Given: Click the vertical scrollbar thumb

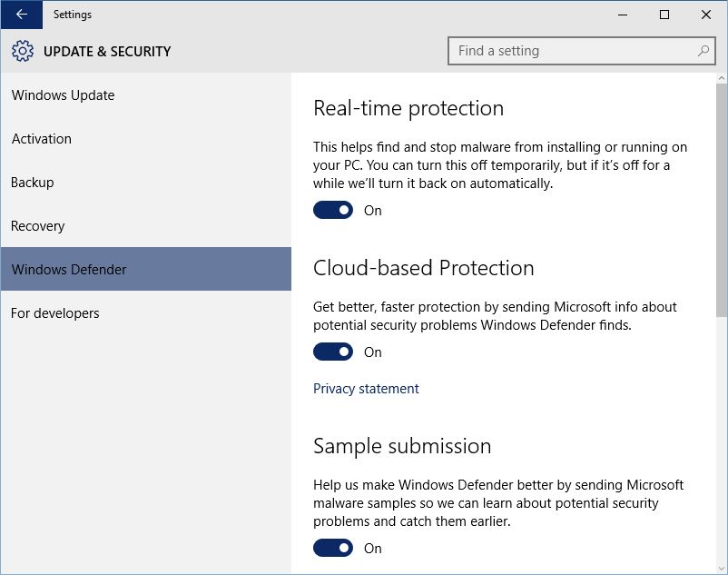Looking at the screenshot, I should (x=721, y=200).
